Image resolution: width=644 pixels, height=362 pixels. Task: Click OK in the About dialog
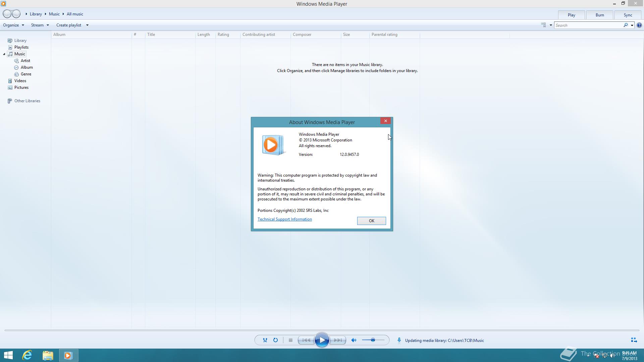click(x=371, y=221)
